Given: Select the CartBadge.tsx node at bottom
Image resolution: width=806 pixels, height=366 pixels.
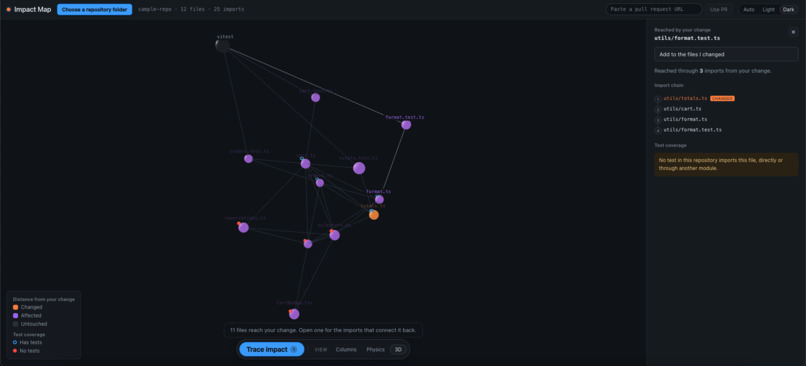Looking at the screenshot, I should coord(294,314).
